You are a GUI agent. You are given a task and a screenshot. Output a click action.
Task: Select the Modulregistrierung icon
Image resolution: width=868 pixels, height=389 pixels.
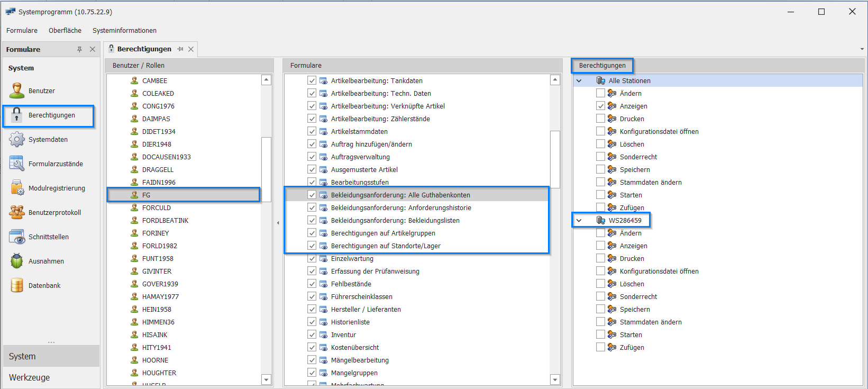(17, 188)
